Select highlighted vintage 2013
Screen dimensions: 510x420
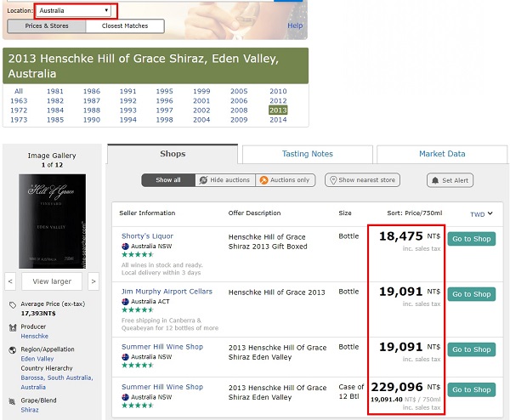(x=278, y=111)
